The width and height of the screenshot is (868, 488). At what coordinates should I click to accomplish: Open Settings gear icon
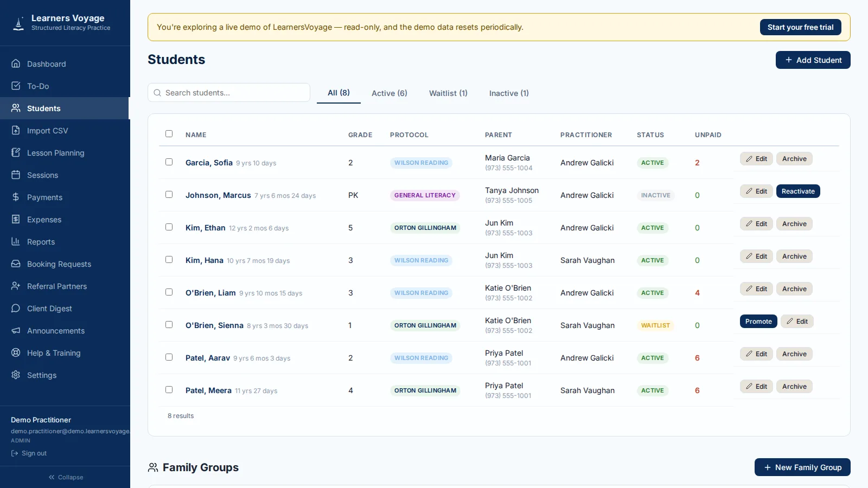16,375
